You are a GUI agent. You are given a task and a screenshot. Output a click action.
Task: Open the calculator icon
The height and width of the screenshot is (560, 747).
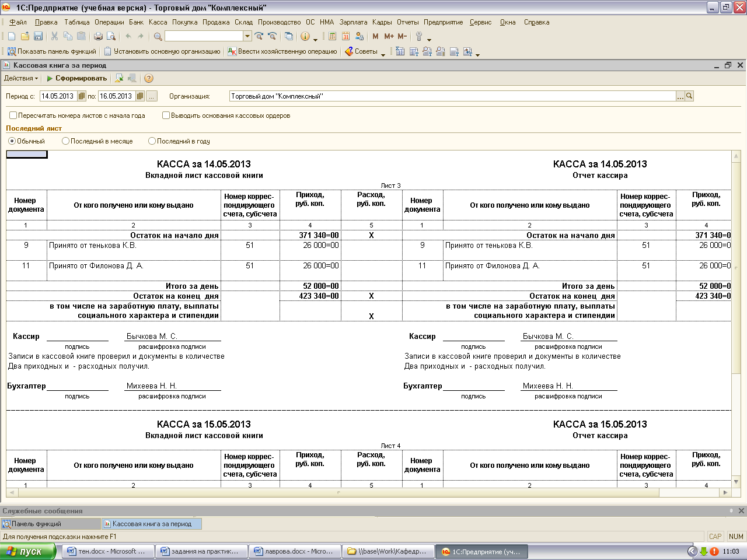pos(332,36)
